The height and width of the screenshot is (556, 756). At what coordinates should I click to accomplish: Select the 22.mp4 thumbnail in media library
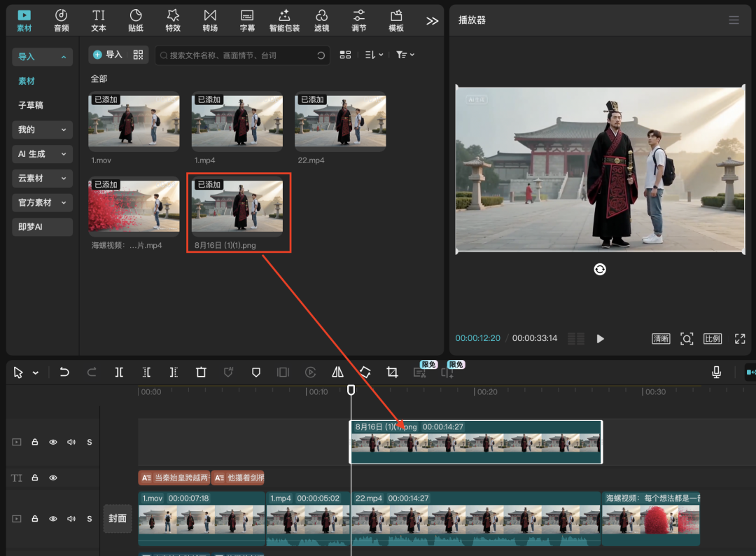tap(340, 120)
